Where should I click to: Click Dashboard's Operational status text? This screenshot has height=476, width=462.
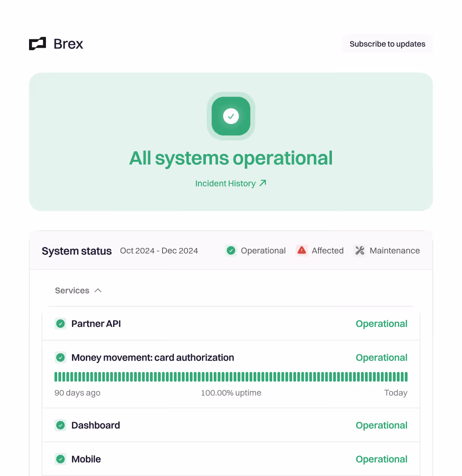[x=381, y=425]
